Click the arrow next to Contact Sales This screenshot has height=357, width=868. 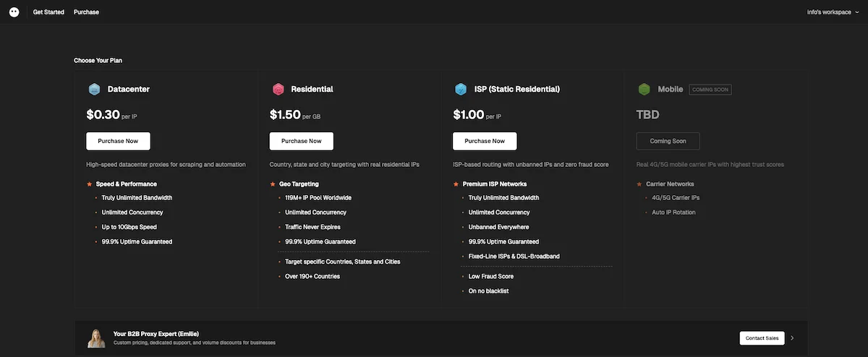pyautogui.click(x=792, y=337)
